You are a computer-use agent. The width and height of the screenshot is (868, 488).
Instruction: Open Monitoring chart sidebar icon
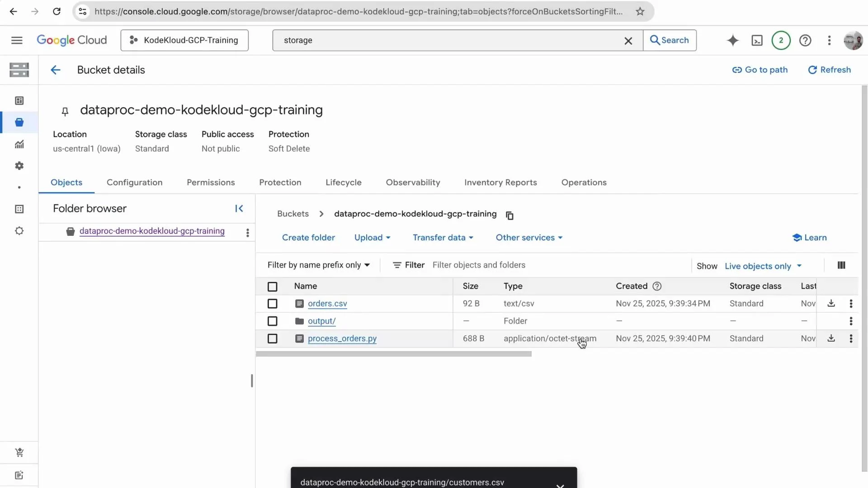[x=19, y=144]
